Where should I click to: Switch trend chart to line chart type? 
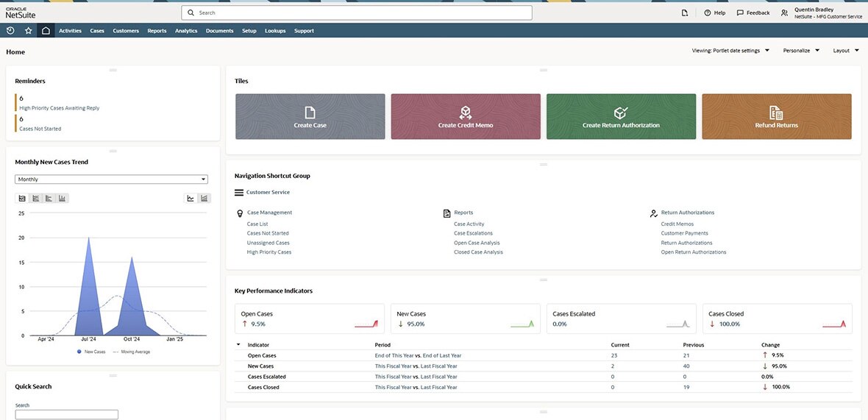pyautogui.click(x=35, y=198)
